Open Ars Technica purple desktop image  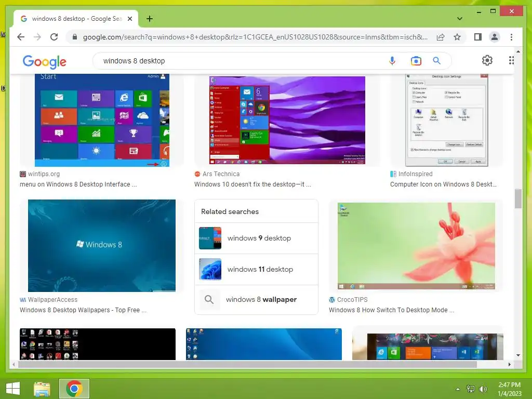(x=287, y=121)
